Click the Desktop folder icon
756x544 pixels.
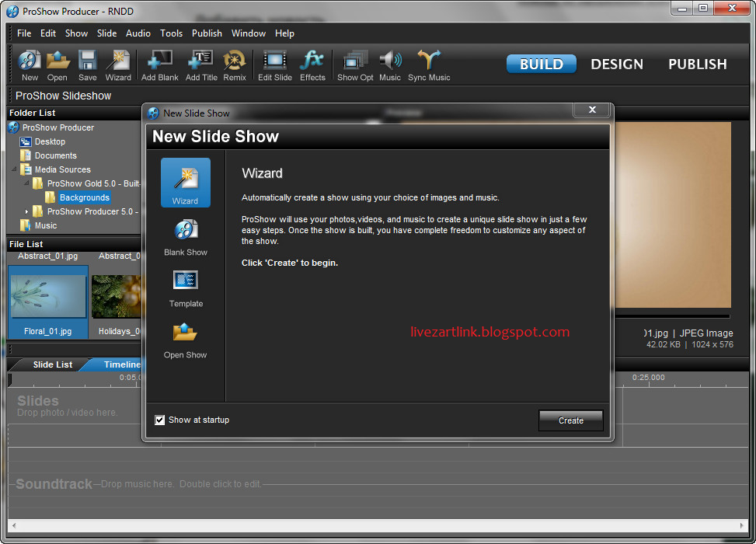click(26, 141)
